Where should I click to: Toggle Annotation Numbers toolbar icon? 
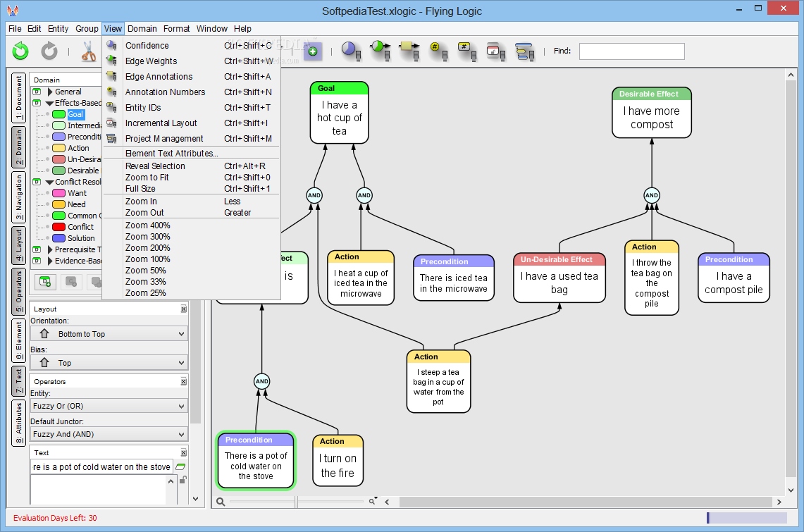[438, 51]
